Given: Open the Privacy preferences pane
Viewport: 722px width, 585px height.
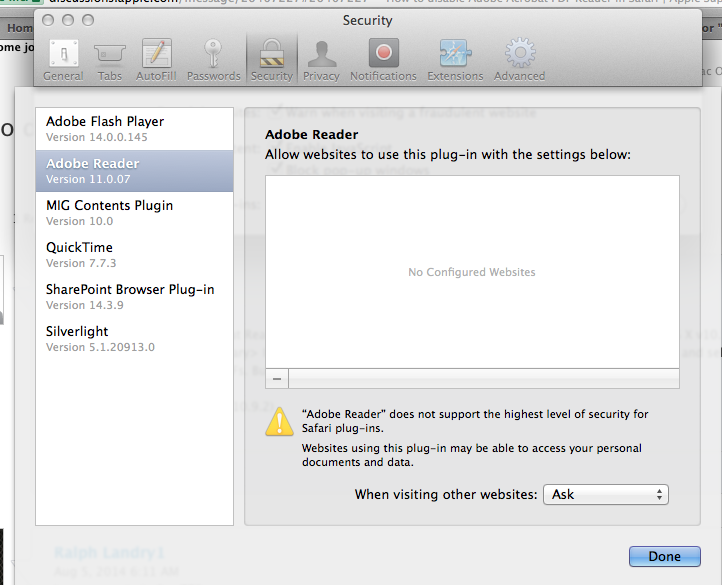Looking at the screenshot, I should click(321, 60).
